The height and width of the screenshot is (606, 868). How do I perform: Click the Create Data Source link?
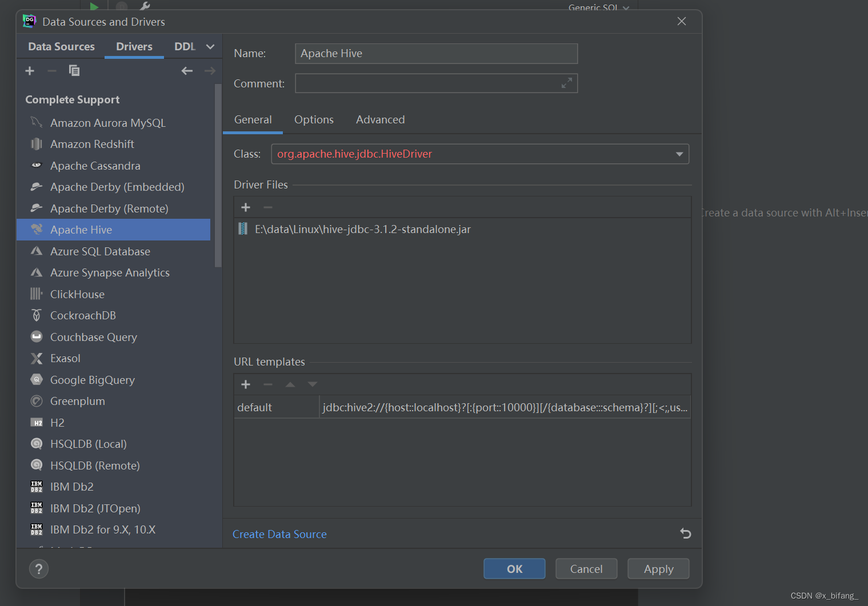point(279,534)
